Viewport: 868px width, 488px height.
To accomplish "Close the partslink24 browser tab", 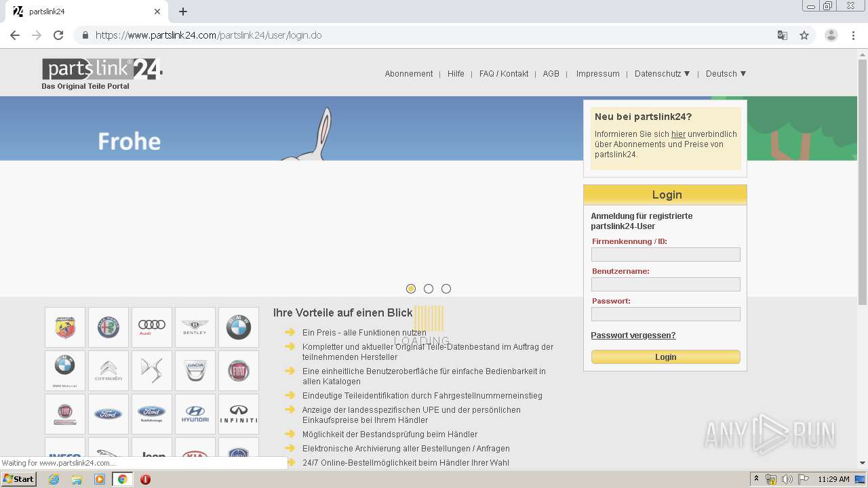I will (157, 12).
